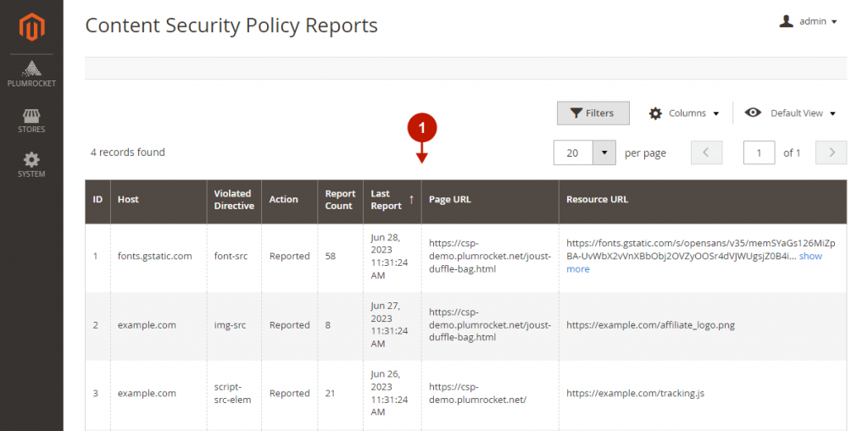The height and width of the screenshot is (431, 868).
Task: Open the Stores sidebar menu
Action: 31,120
